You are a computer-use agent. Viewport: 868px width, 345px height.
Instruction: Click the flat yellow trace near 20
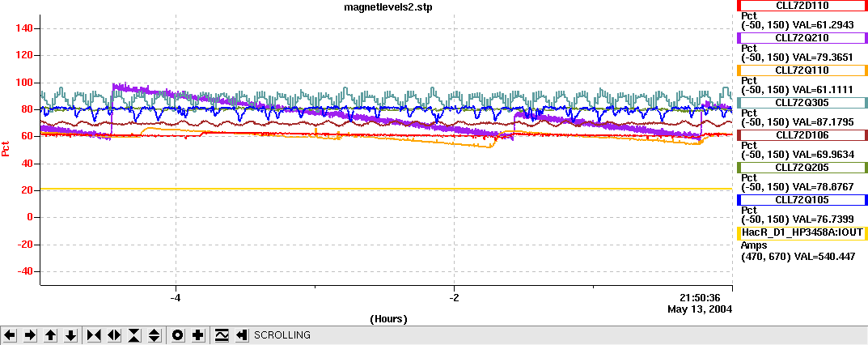pyautogui.click(x=387, y=190)
